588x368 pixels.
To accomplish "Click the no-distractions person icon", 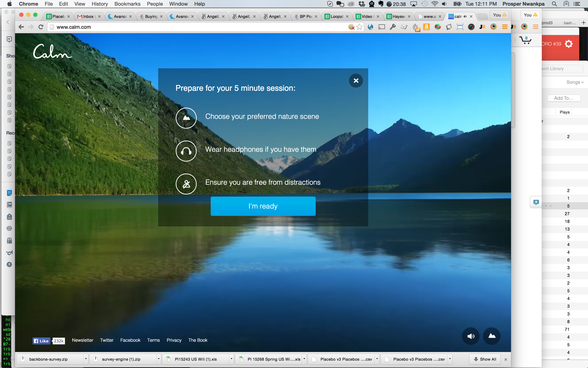I will point(186,184).
